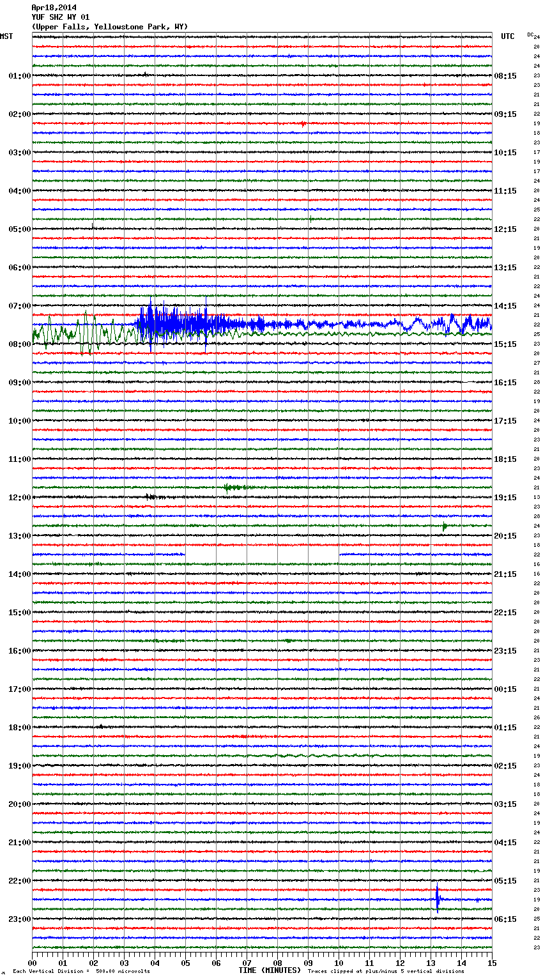Select the 05:00 MST time label
543x980 pixels.
click(x=20, y=229)
